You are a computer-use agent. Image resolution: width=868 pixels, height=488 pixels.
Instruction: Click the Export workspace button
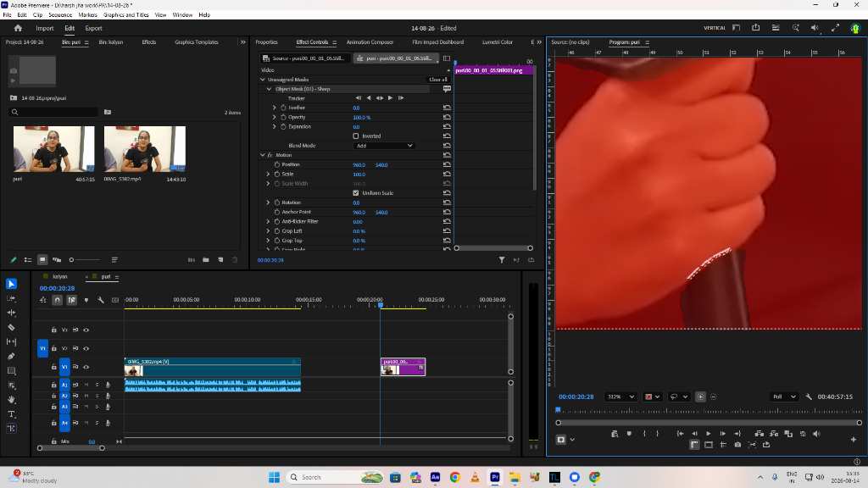[93, 28]
